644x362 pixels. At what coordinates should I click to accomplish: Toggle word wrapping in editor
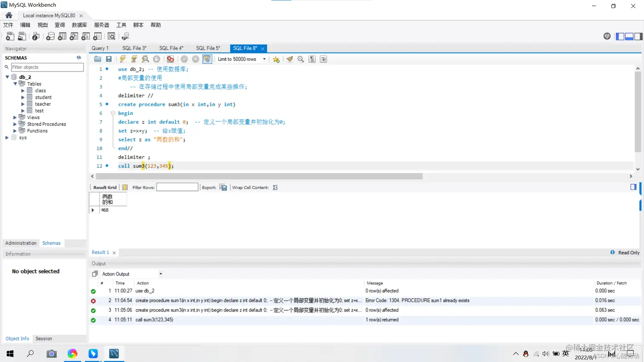click(x=324, y=59)
